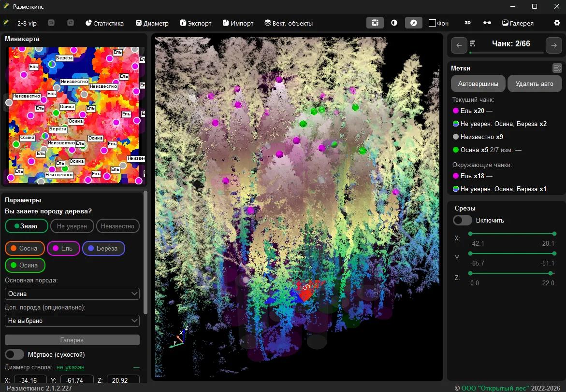Viewport: 566px width, 392px height.
Task: Toggle the Мёртвое (сухостой) switch
Action: [x=15, y=354]
